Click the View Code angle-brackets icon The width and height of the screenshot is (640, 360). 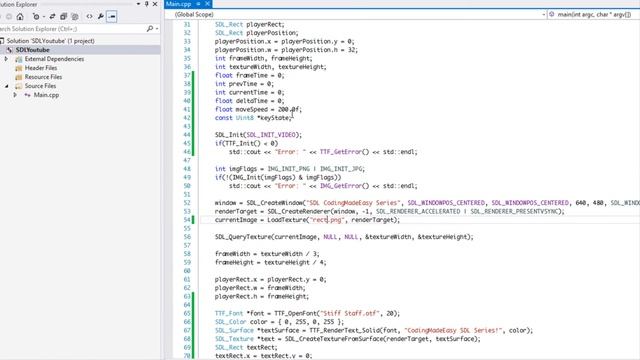[x=89, y=17]
